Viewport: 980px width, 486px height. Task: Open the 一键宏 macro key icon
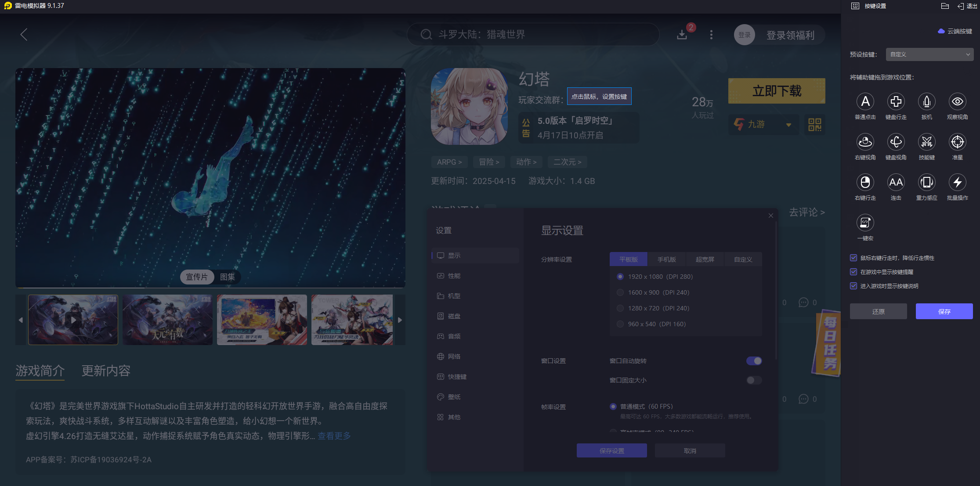(x=865, y=223)
